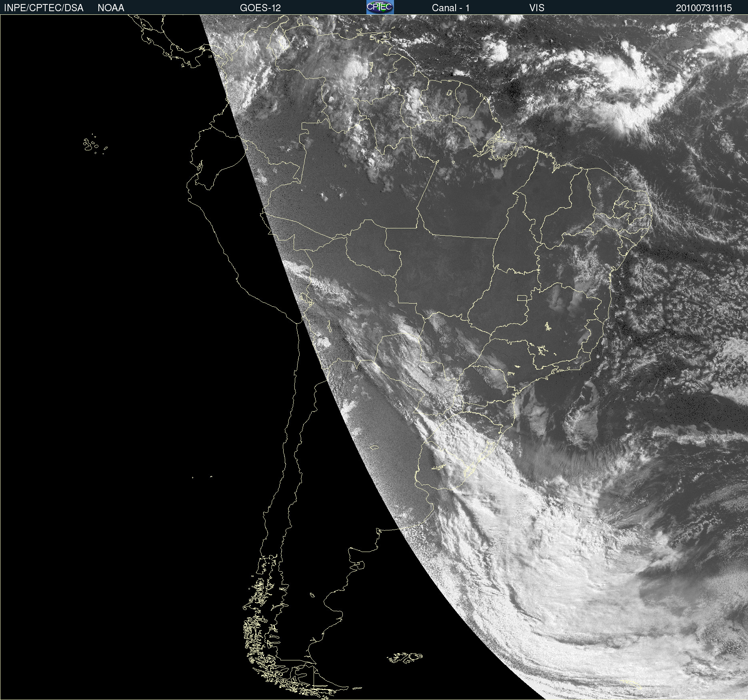This screenshot has width=748, height=700.
Task: Click the 'Canal - 1' channel label
Action: pyautogui.click(x=451, y=8)
